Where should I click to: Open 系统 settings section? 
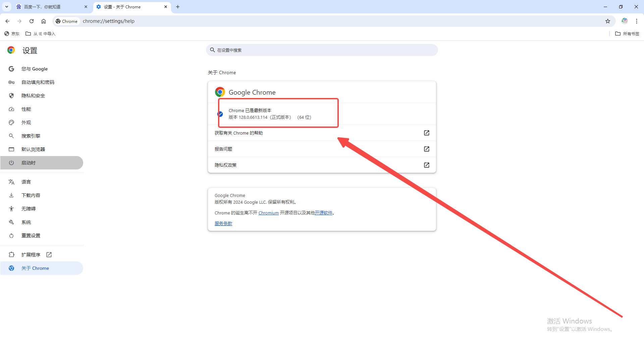[42, 222]
